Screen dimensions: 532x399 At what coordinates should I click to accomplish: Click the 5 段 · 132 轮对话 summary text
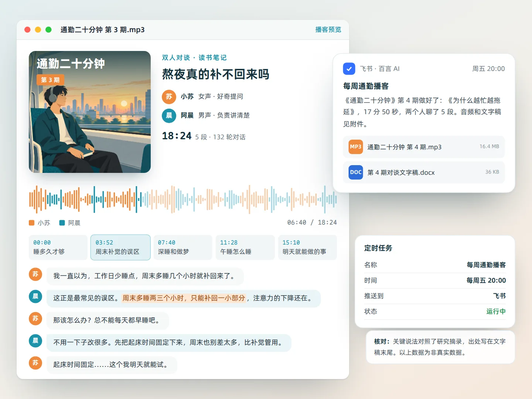click(220, 137)
